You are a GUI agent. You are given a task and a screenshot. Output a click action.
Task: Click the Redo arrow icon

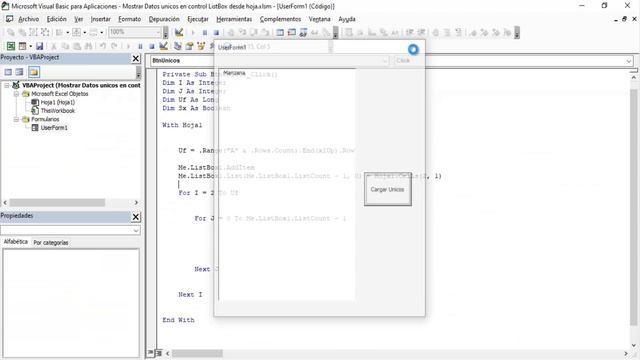coord(114,46)
